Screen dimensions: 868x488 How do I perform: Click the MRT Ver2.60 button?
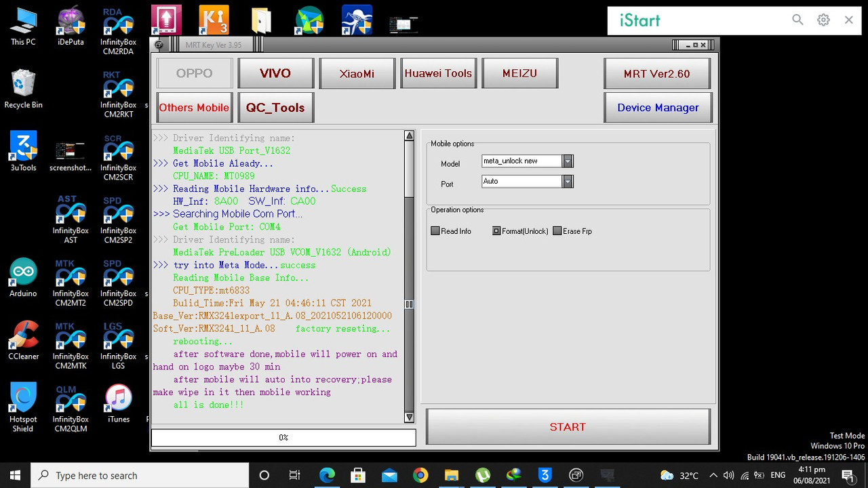[657, 73]
